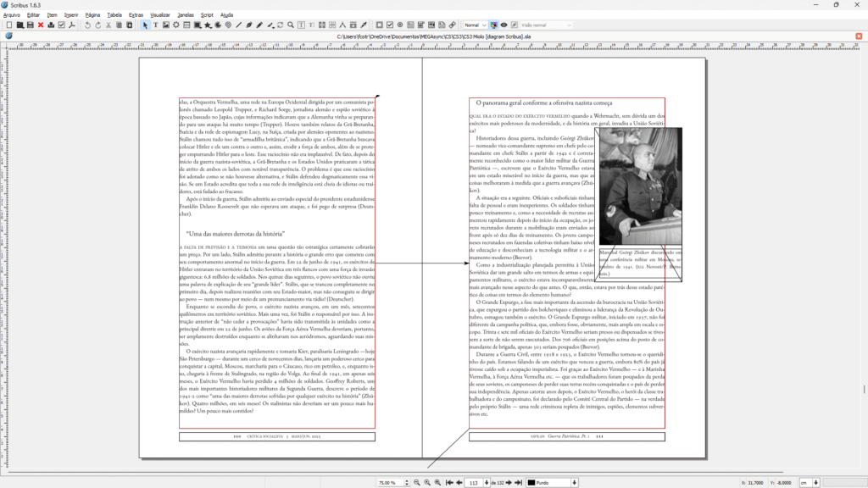This screenshot has height=488, width=868.
Task: Toggle preview mode eye icon
Action: (x=504, y=25)
